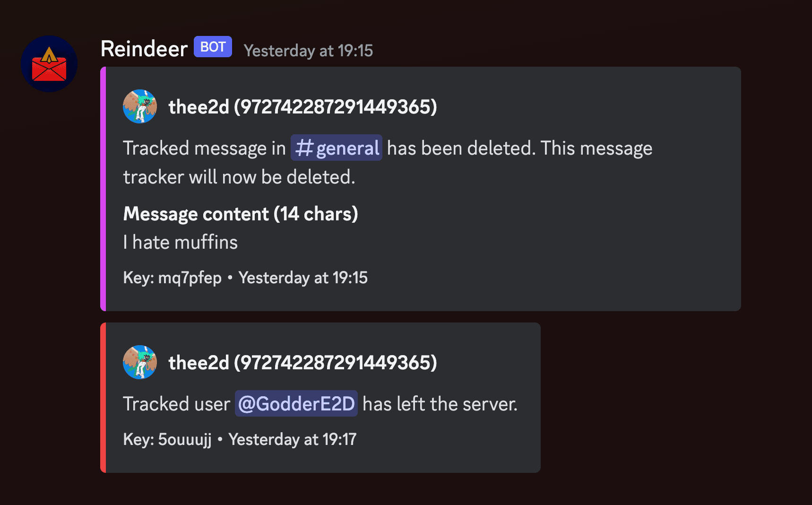
Task: Click the Yesterday at 19:17 embed footer timestamp
Action: (293, 439)
